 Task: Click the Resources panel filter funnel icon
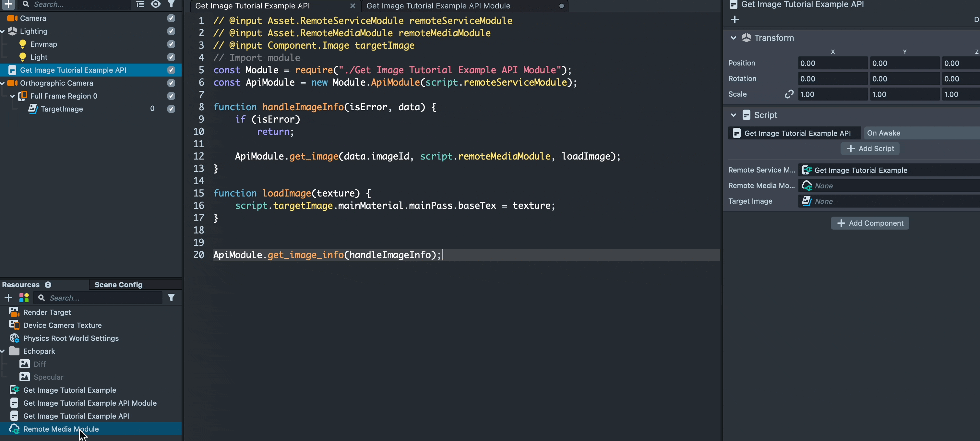coord(171,298)
